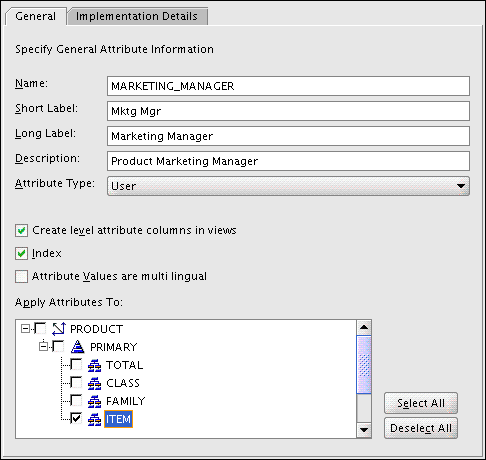Click into the Name field

pos(288,86)
